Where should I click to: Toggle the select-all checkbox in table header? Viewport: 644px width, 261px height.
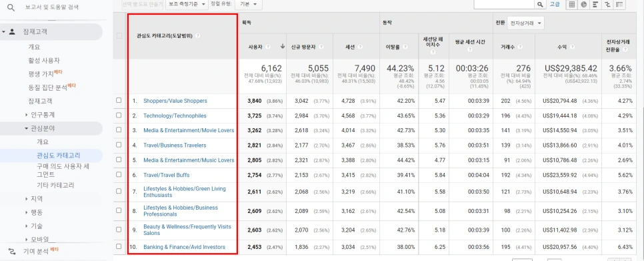pyautogui.click(x=119, y=36)
